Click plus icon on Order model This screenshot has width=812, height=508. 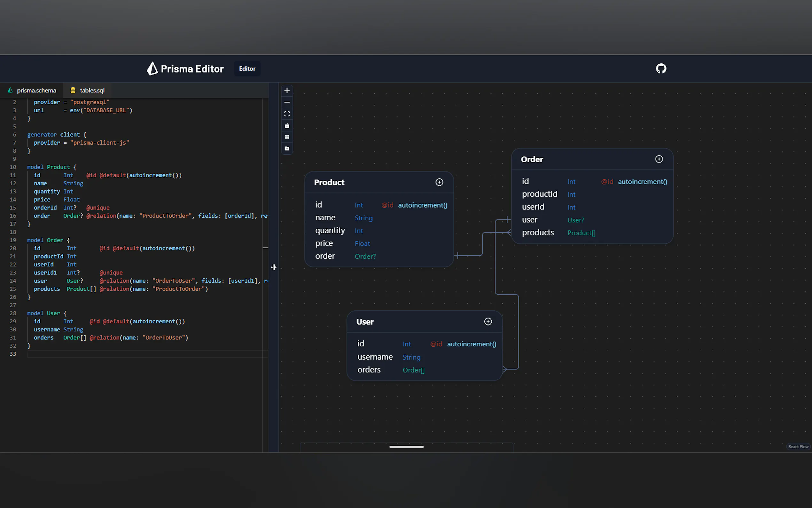pos(659,159)
